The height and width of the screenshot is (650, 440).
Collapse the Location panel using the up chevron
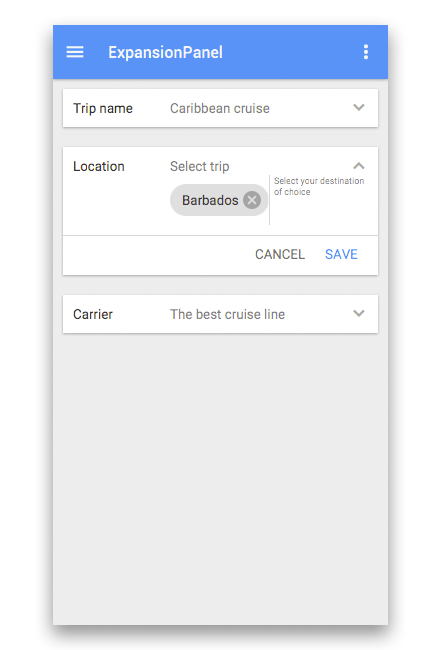pos(359,166)
